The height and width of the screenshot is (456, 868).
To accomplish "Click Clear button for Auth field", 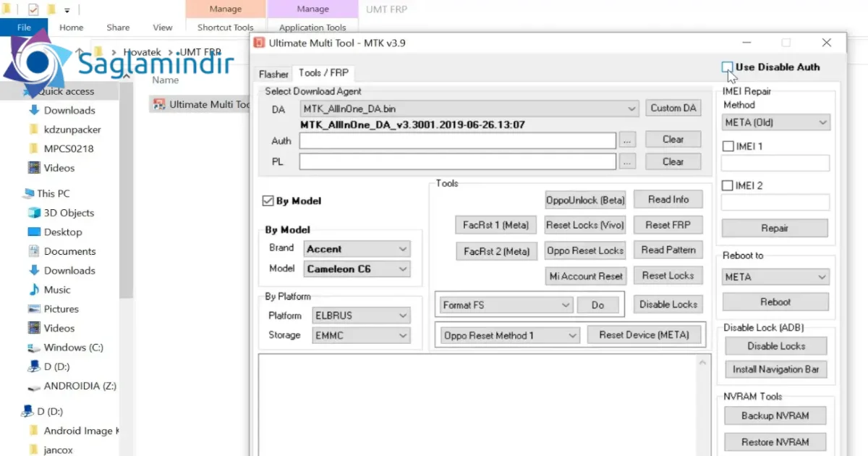I will 673,139.
